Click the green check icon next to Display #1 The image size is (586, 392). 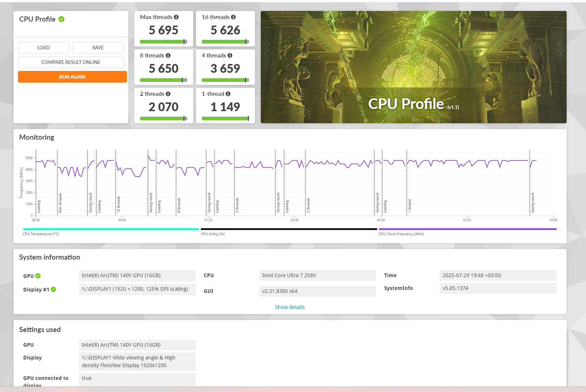53,289
